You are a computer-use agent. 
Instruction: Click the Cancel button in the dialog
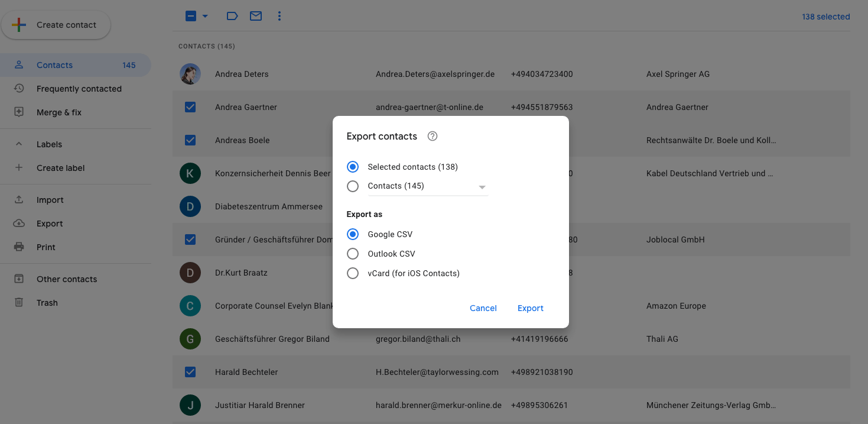click(x=483, y=308)
